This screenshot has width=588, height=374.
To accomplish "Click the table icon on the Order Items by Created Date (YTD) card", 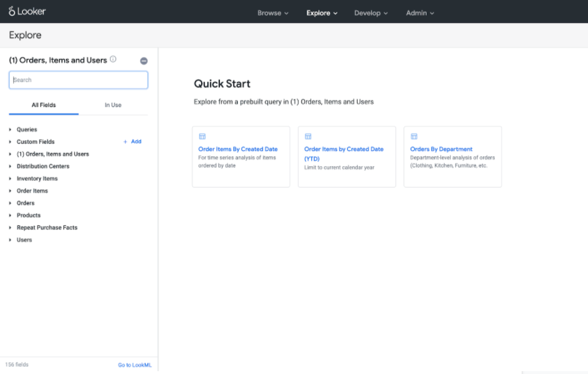I will pos(308,136).
